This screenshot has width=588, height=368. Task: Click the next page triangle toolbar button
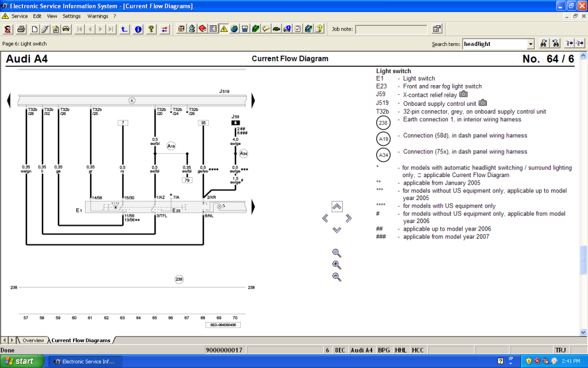[x=100, y=29]
